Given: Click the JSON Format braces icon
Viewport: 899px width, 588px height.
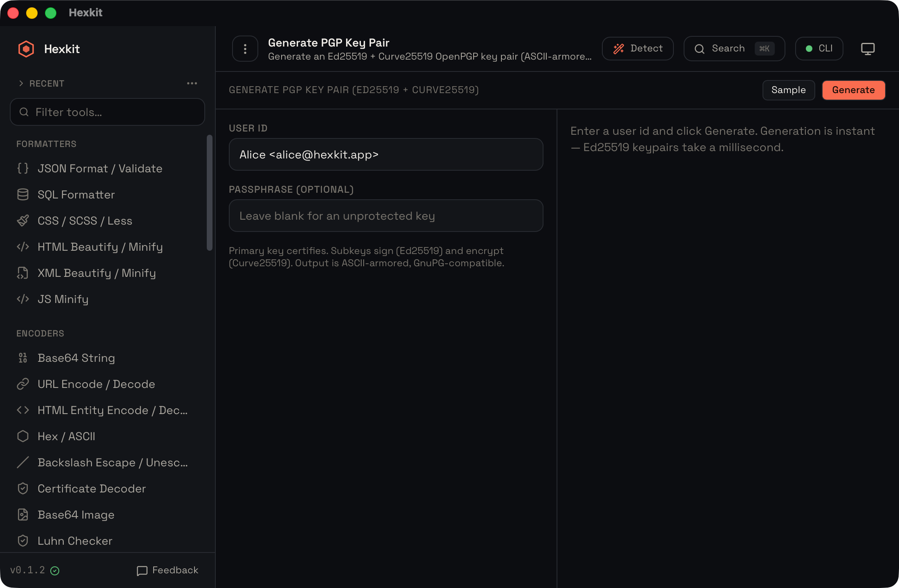Looking at the screenshot, I should click(23, 168).
